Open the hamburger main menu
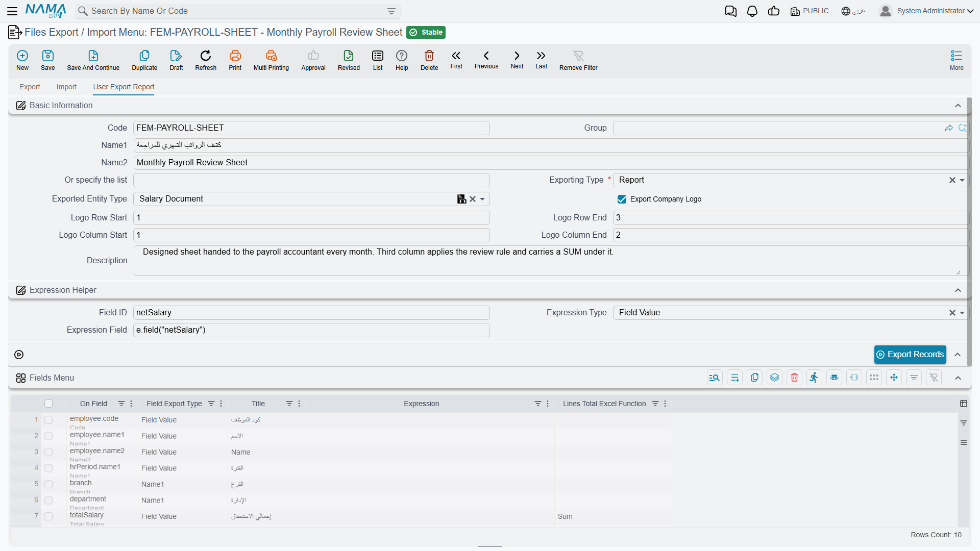 (12, 11)
